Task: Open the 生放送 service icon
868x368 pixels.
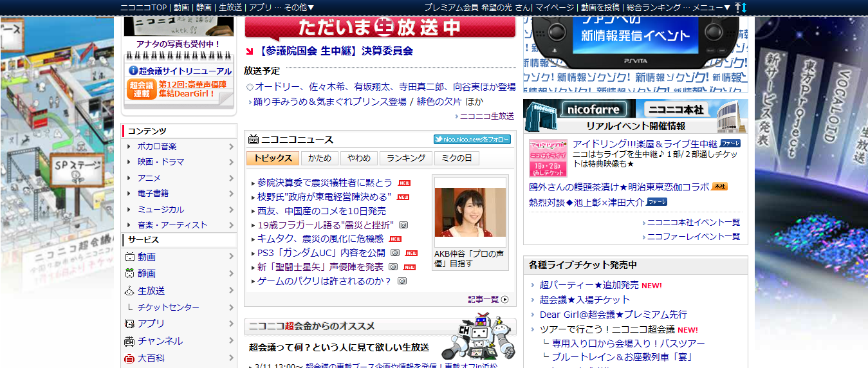Action: coord(130,290)
